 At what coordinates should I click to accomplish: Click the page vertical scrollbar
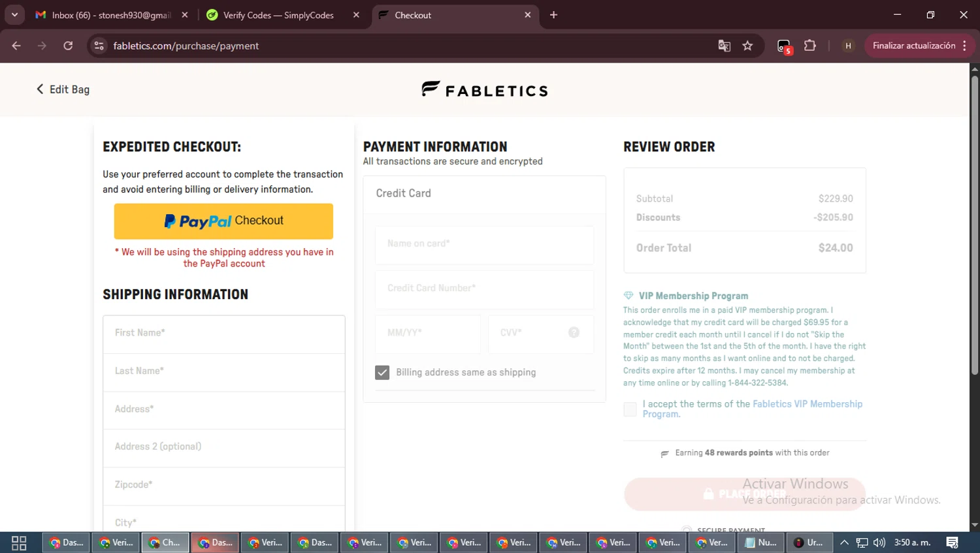(974, 225)
